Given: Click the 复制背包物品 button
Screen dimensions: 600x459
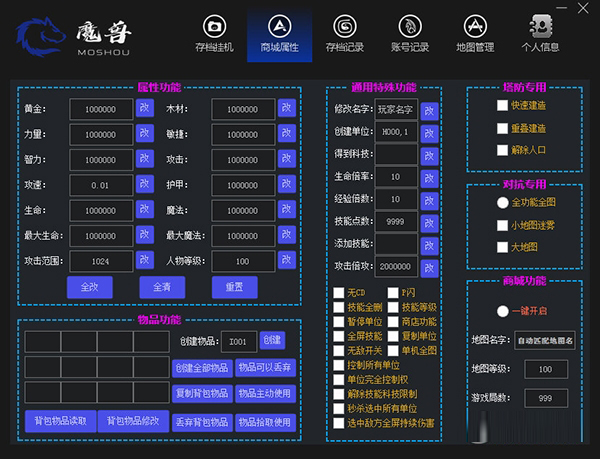Looking at the screenshot, I should [x=202, y=394].
